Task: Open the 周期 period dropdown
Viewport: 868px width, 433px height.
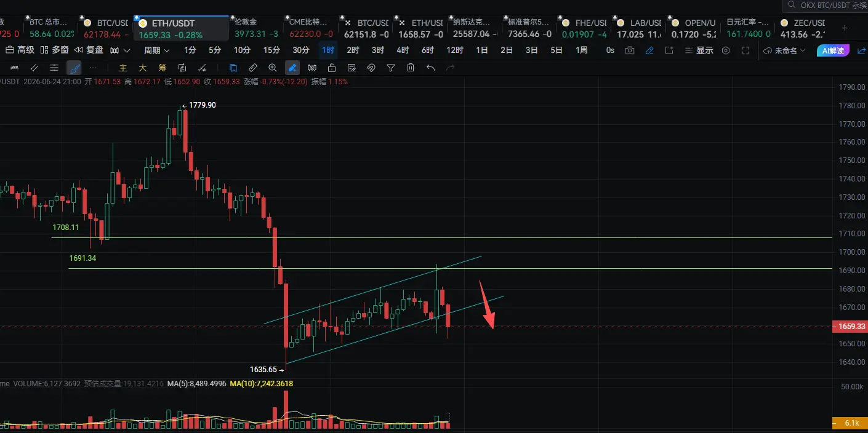Action: click(156, 50)
